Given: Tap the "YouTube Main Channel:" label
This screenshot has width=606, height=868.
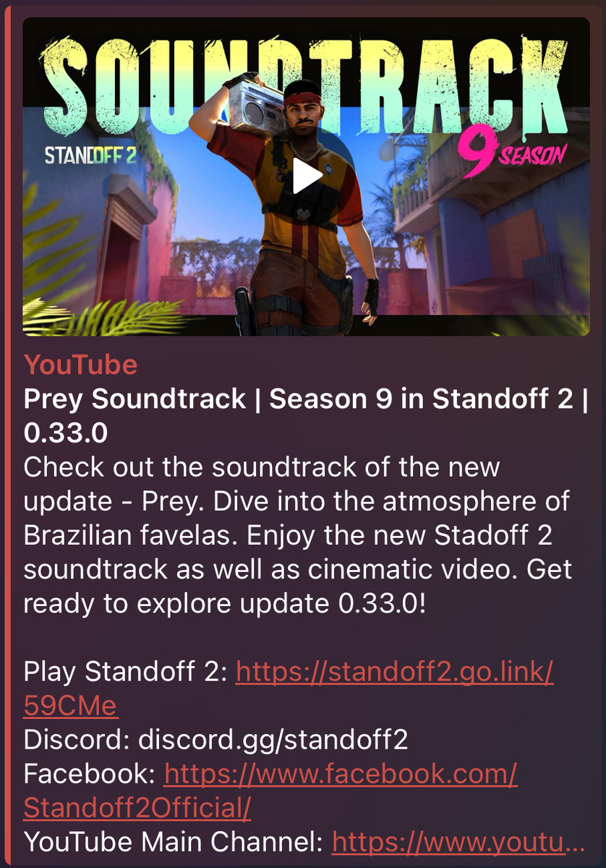Looking at the screenshot, I should tap(174, 842).
